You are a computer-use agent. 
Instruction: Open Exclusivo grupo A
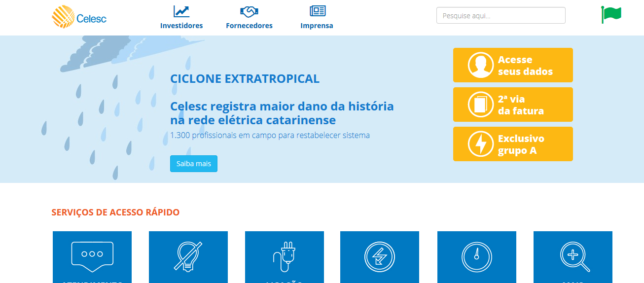[513, 144]
